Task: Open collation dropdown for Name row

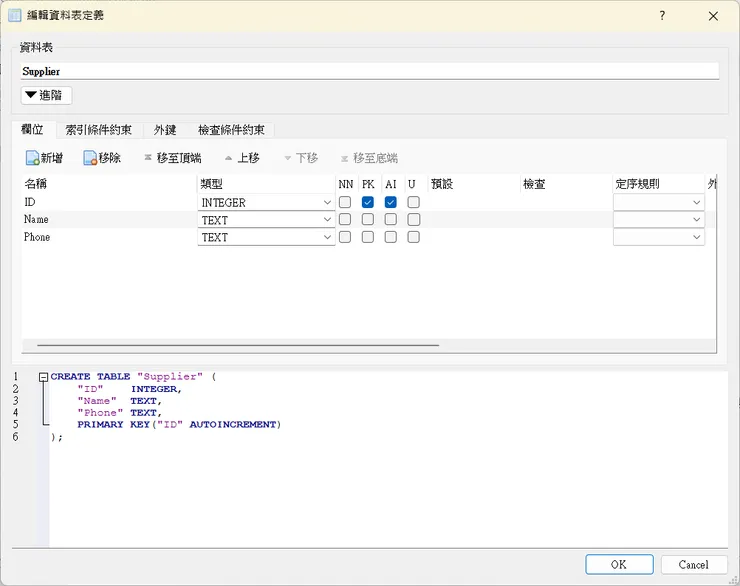Action: pos(659,220)
